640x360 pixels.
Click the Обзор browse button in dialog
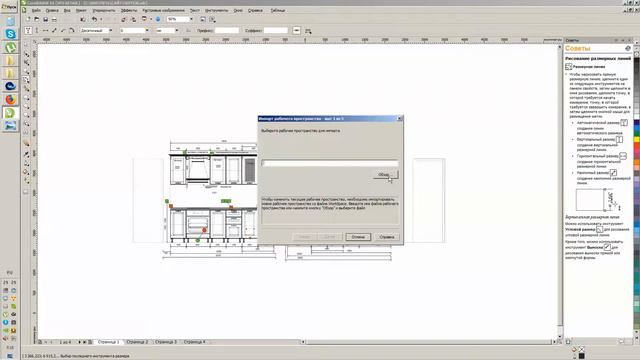[x=385, y=175]
